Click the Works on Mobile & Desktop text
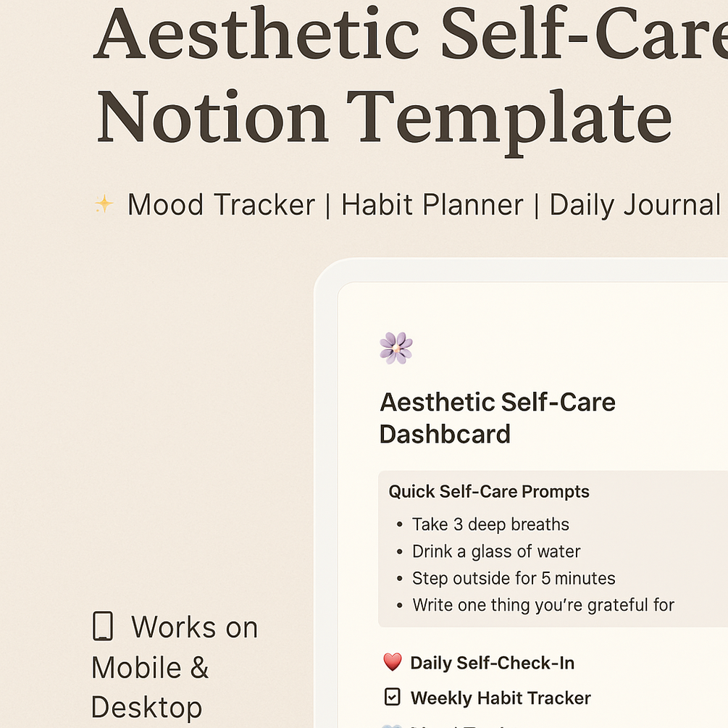728x728 pixels. coord(175,666)
